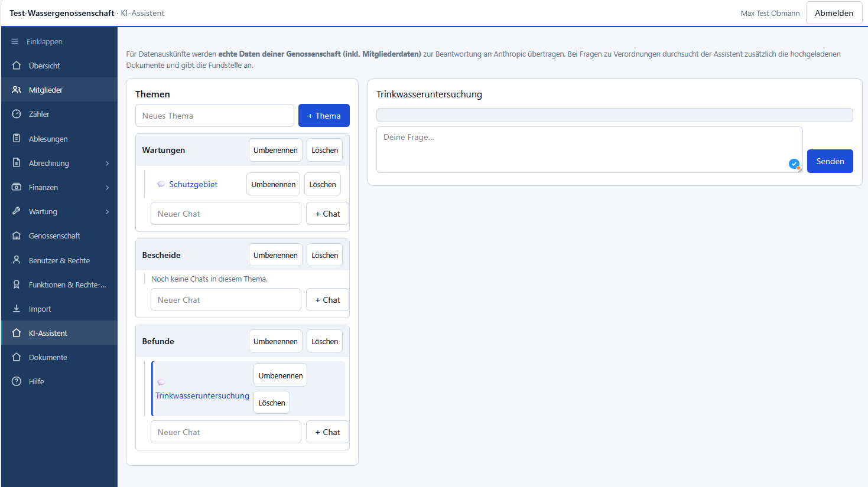The image size is (868, 487).
Task: Open the Import page
Action: tap(59, 309)
